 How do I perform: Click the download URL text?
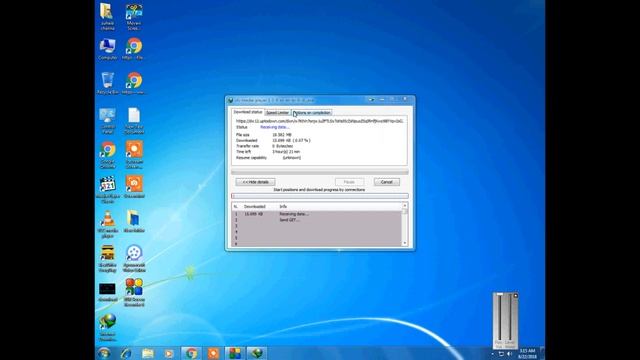[320, 121]
